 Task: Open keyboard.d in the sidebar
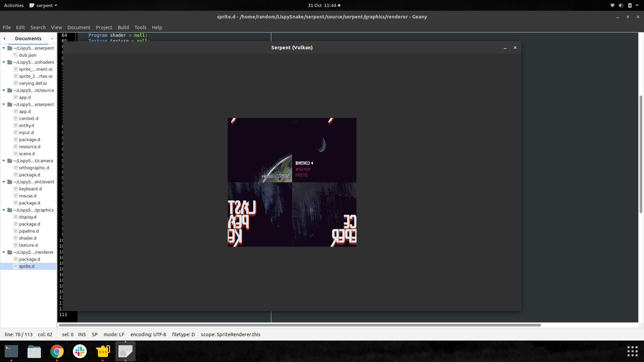pos(30,189)
